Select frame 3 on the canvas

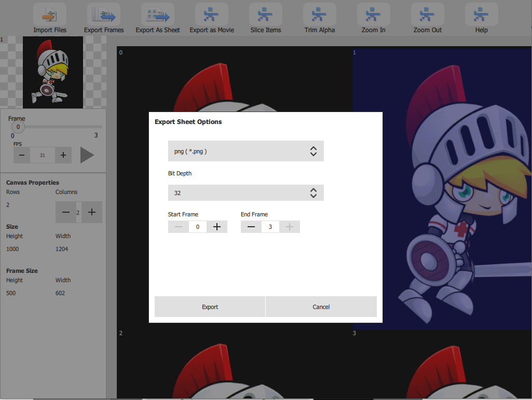click(x=442, y=364)
